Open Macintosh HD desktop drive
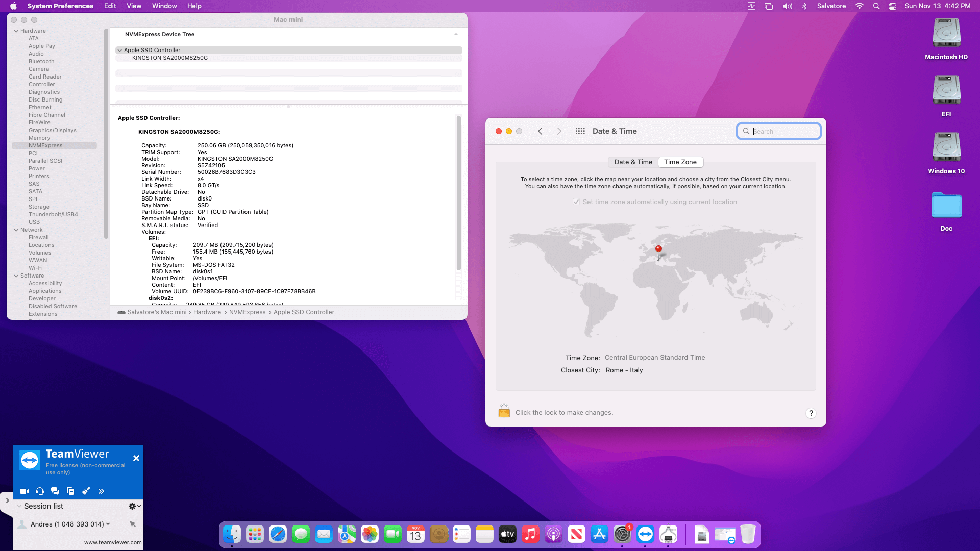The image size is (980, 551). (946, 39)
